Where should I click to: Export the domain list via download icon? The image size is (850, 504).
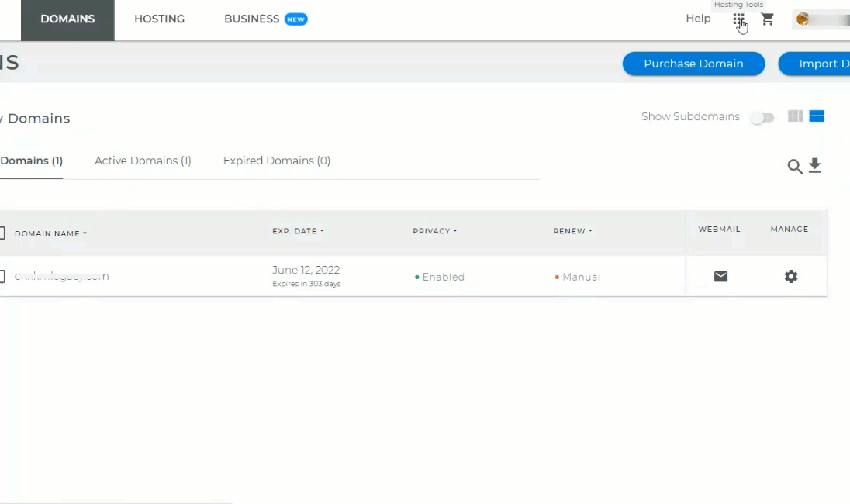click(x=814, y=165)
